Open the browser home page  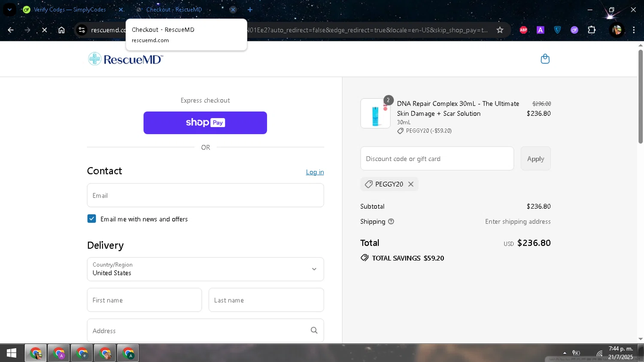(61, 30)
